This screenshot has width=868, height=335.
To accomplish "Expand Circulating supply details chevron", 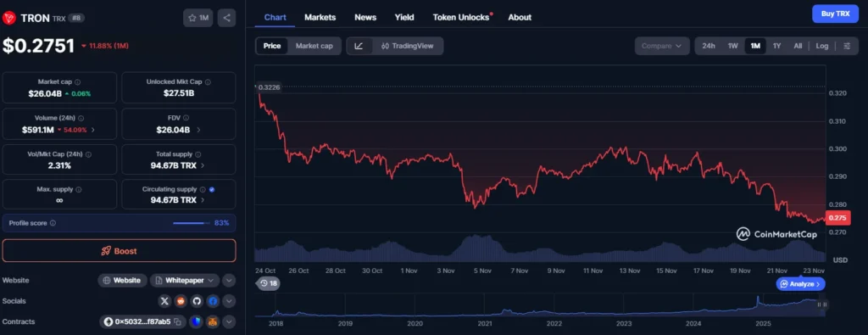I will [203, 200].
